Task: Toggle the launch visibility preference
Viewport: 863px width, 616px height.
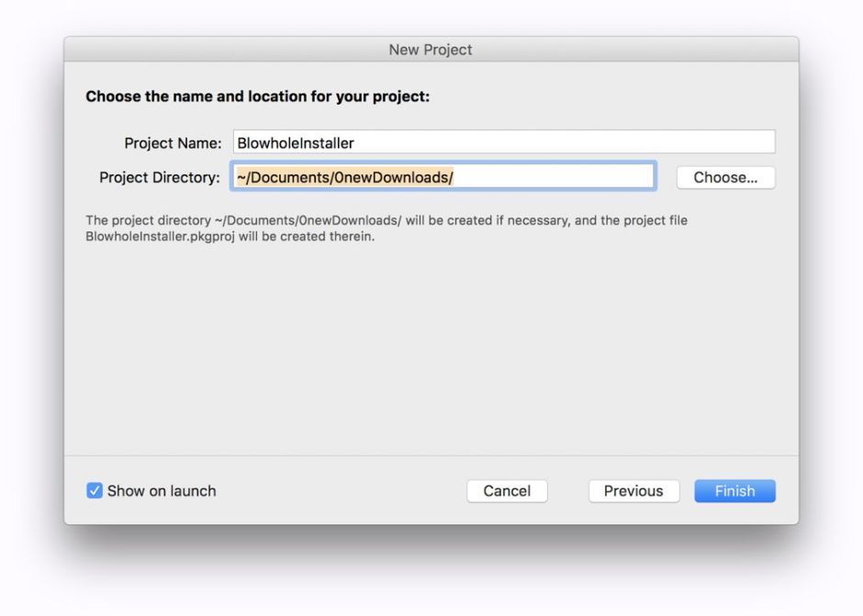Action: coord(93,490)
